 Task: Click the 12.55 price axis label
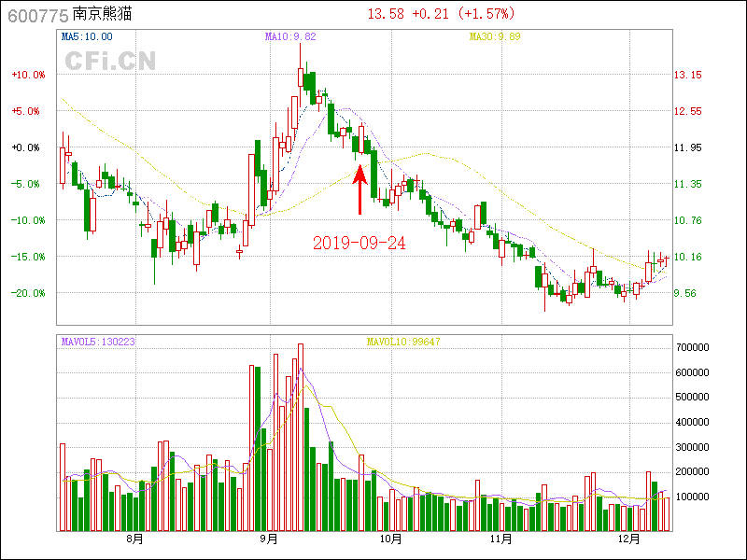pyautogui.click(x=687, y=111)
